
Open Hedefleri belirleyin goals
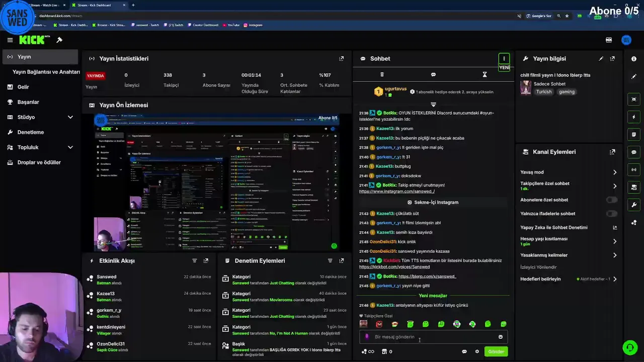(569, 279)
